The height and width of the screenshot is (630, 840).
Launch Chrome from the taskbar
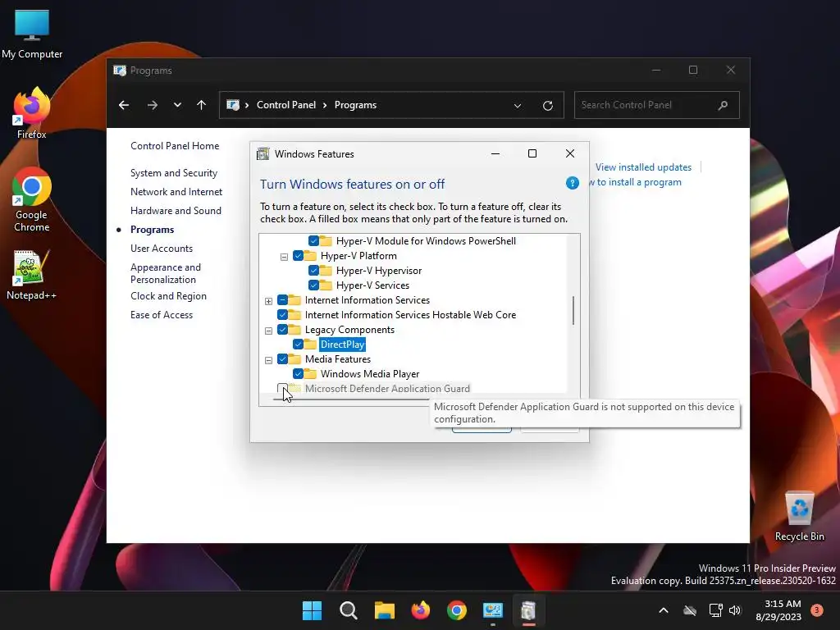click(456, 610)
